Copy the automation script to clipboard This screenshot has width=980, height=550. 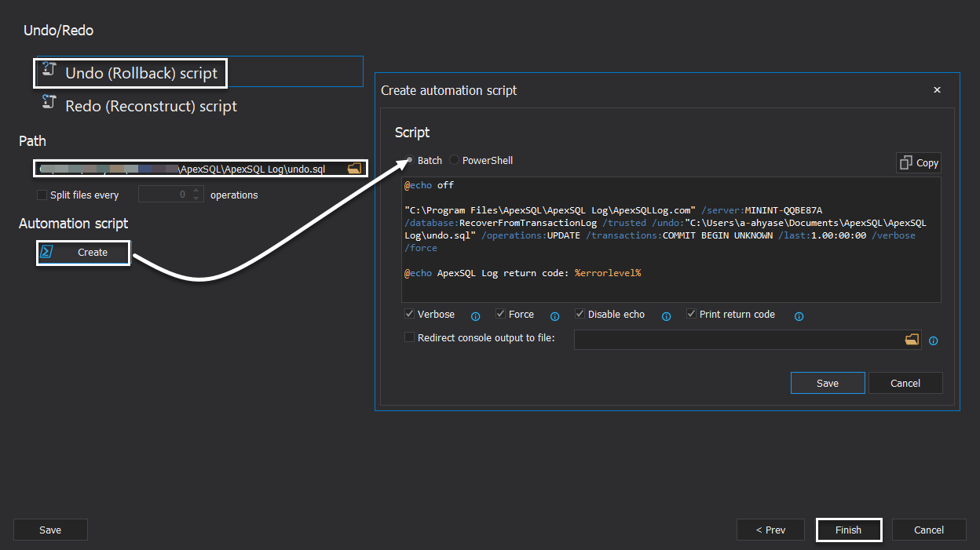(919, 162)
